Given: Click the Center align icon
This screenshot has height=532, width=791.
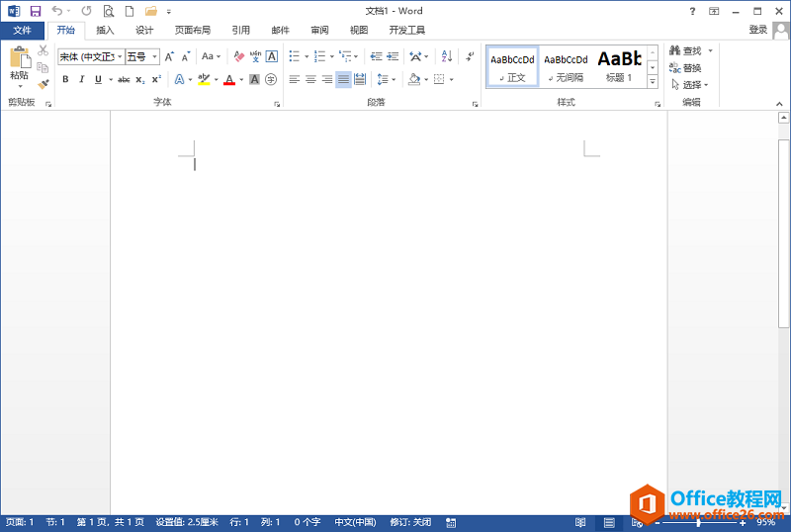Looking at the screenshot, I should click(310, 79).
